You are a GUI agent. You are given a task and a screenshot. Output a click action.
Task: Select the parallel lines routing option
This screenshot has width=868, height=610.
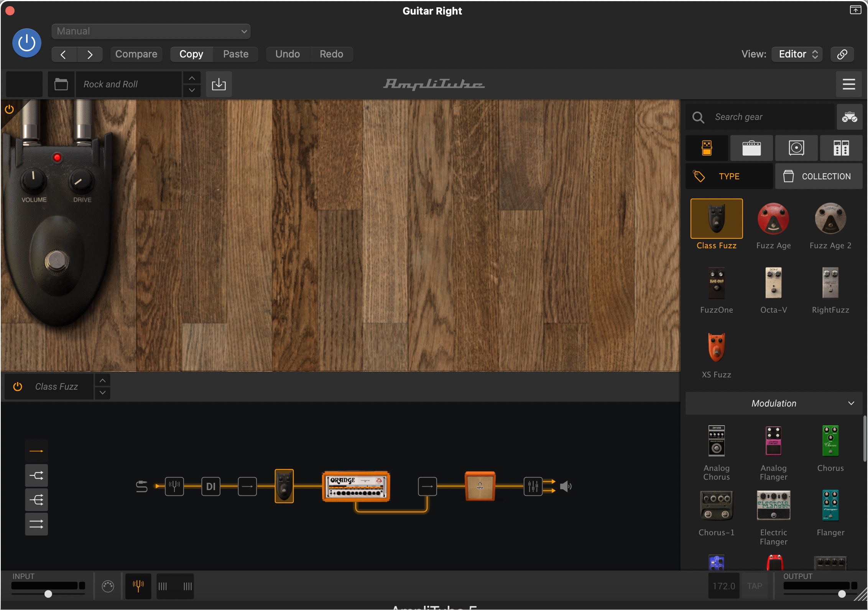pos(36,524)
